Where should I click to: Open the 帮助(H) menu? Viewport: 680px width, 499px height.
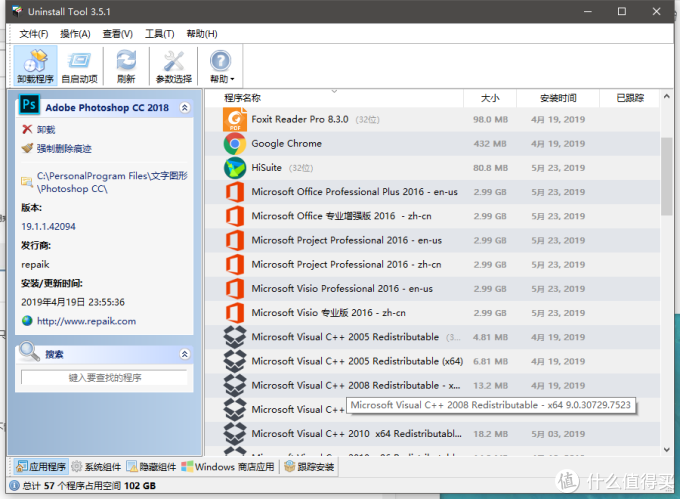tap(202, 34)
